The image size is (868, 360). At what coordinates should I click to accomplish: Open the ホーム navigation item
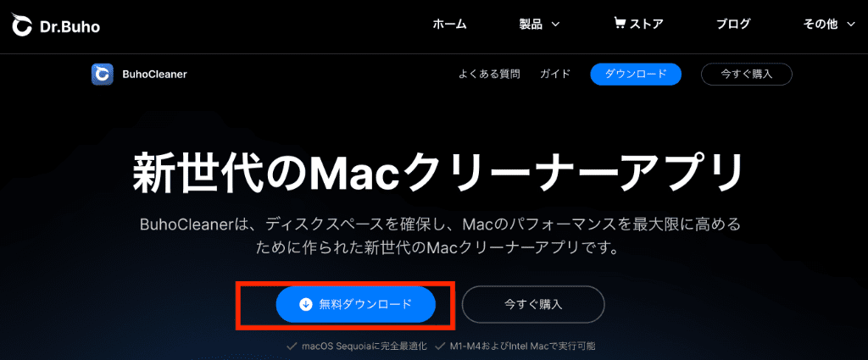pos(449,25)
